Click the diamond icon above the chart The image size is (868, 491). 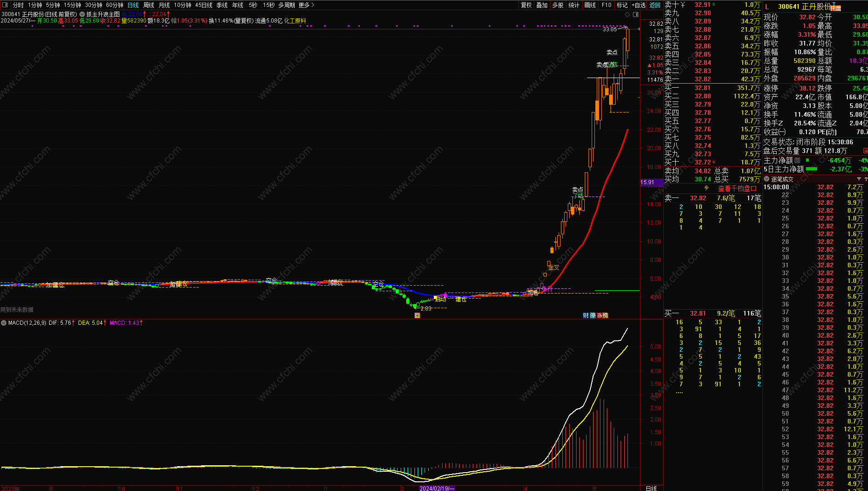pyautogui.click(x=627, y=14)
